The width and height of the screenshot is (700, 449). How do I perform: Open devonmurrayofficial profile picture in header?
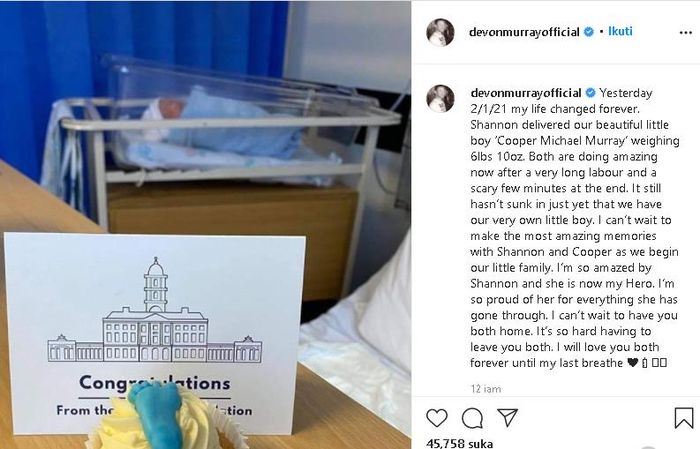coord(440,32)
